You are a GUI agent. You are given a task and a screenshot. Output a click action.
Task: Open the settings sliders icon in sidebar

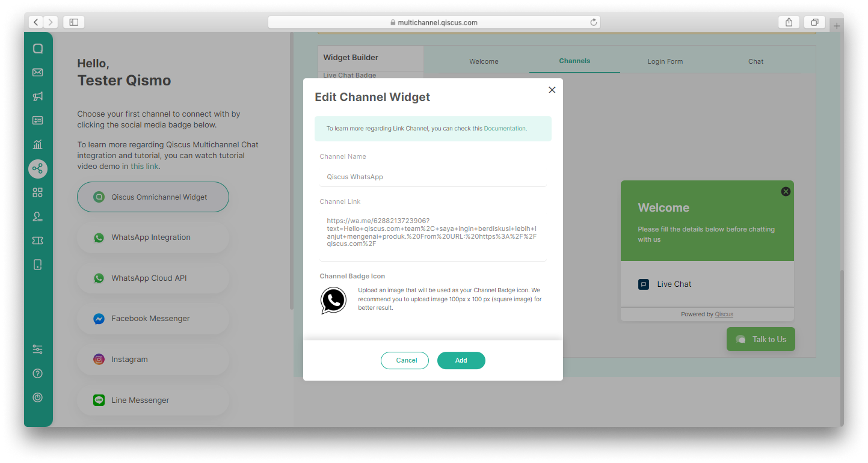click(37, 349)
